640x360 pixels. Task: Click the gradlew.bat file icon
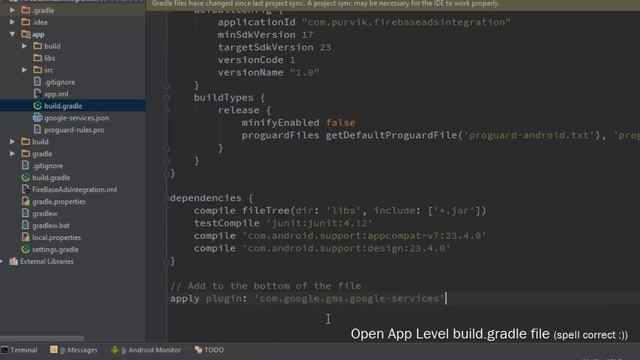tap(26, 225)
